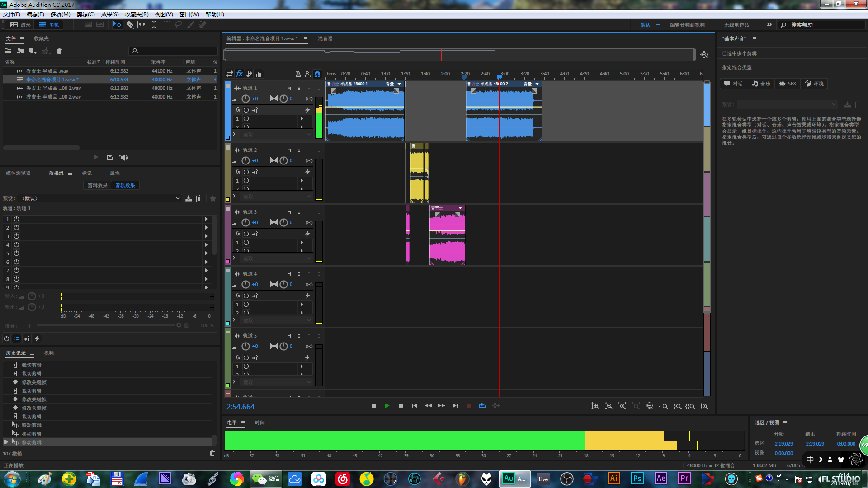Mute track 轨道 1
This screenshot has width=868, height=488.
289,88
